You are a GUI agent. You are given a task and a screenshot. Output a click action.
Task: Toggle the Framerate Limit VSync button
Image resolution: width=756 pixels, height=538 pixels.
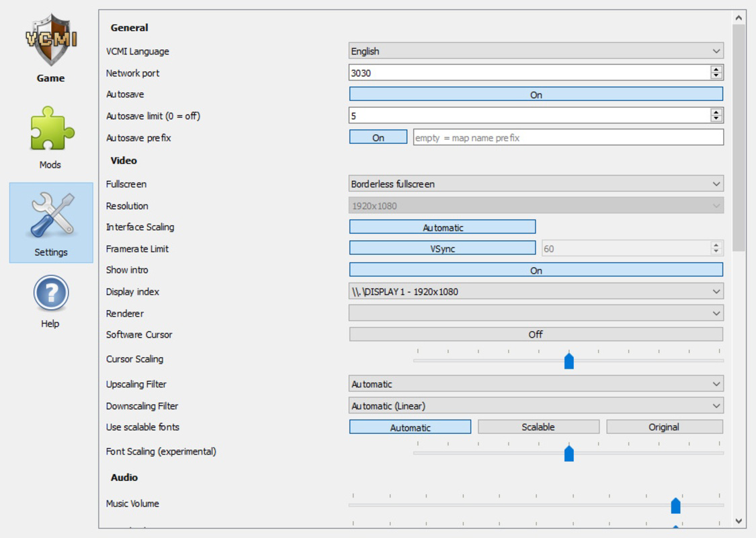tap(442, 249)
